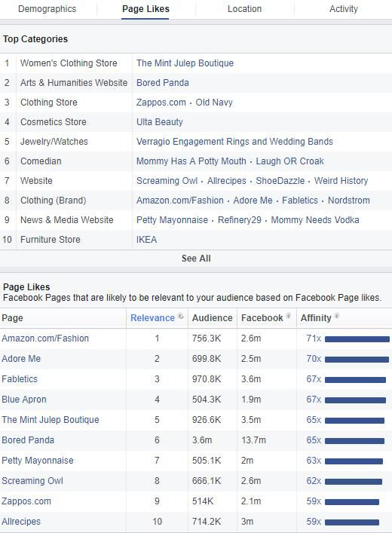
Task: Click Blue Apron in Page Likes table
Action: click(x=24, y=400)
